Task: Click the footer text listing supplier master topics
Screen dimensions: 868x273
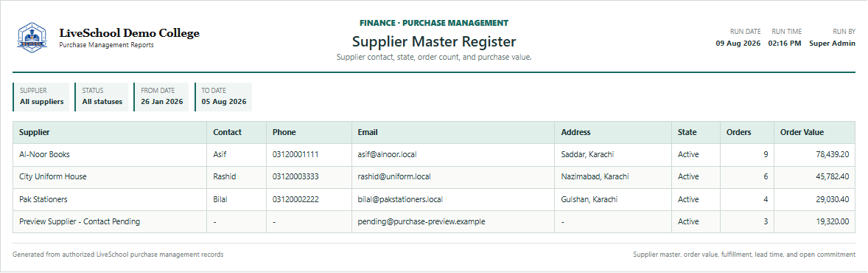Action: (744, 255)
